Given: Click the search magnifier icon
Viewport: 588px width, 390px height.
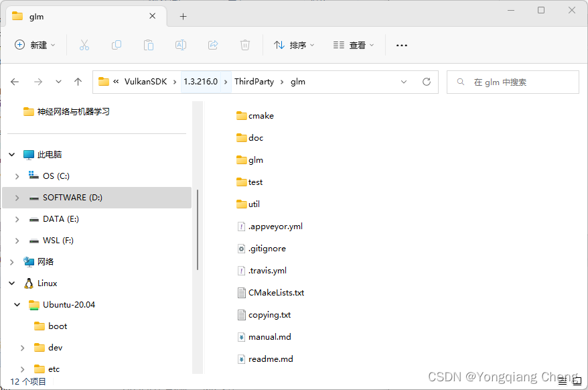Looking at the screenshot, I should click(461, 82).
